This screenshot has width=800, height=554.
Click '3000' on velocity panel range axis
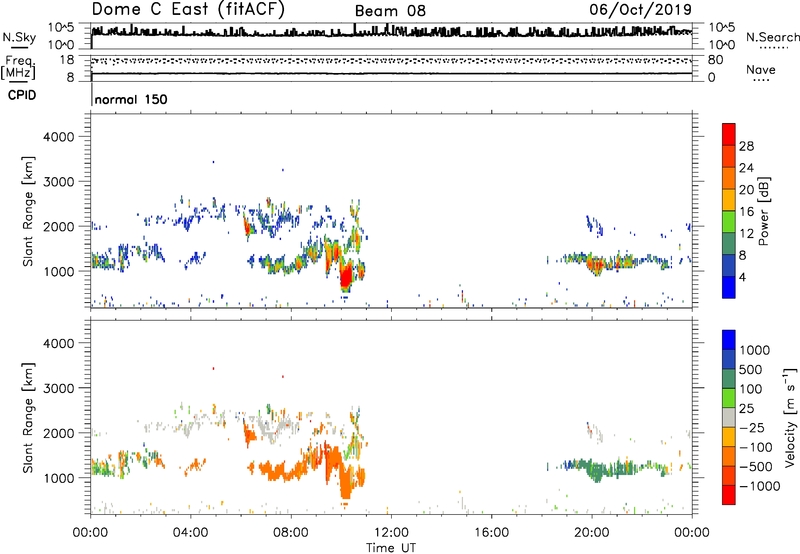58,388
